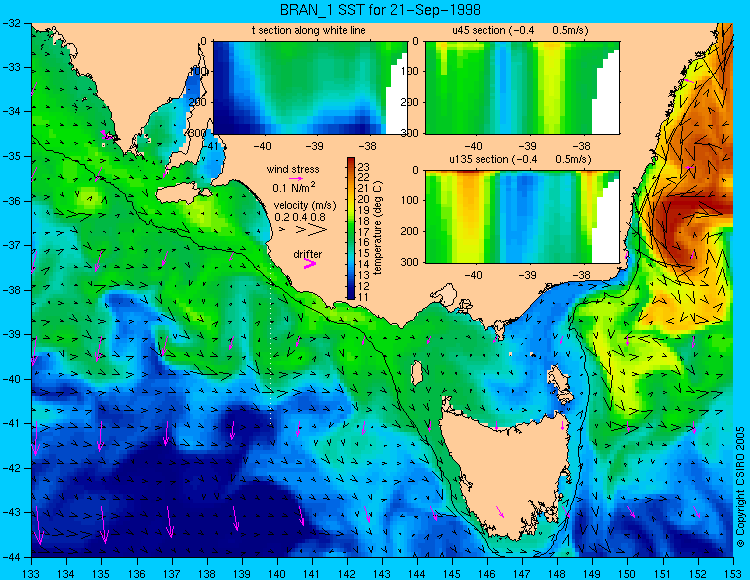The width and height of the screenshot is (750, 580).
Task: Click the title 'BRAN_1 SST for 21-Sep-1998'
Action: pyautogui.click(x=378, y=10)
